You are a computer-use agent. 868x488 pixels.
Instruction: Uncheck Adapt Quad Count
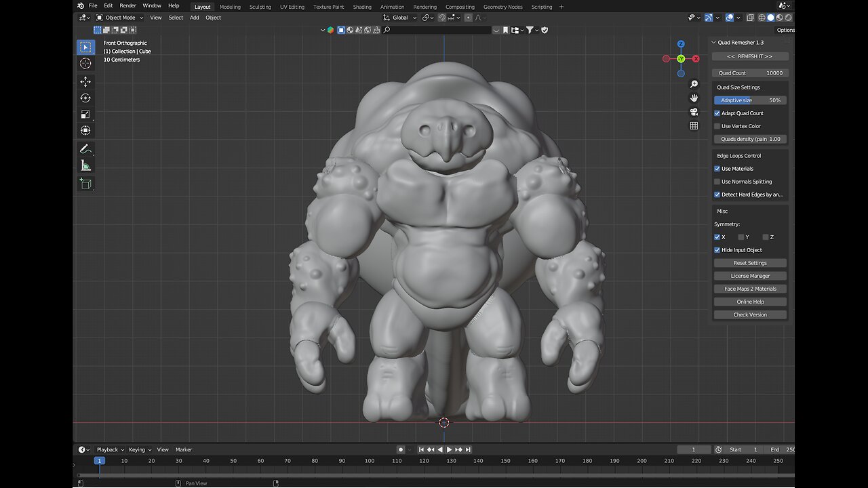pyautogui.click(x=717, y=113)
